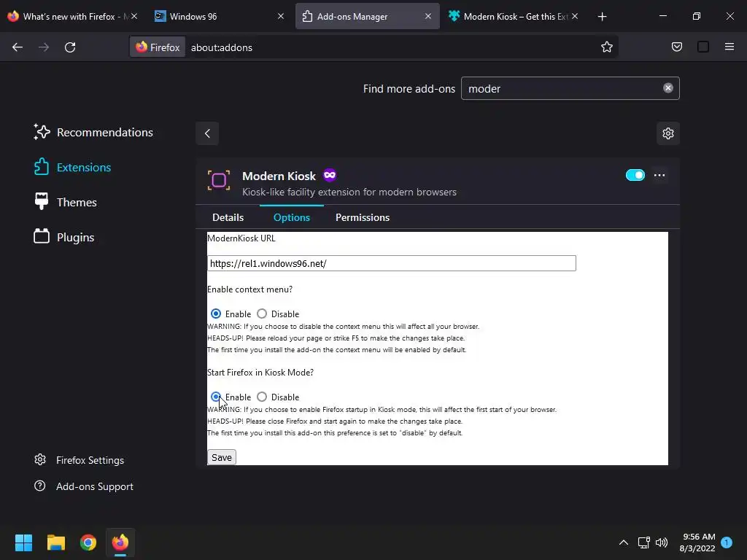Open the Themes section
This screenshot has height=560, width=747.
coord(65,203)
